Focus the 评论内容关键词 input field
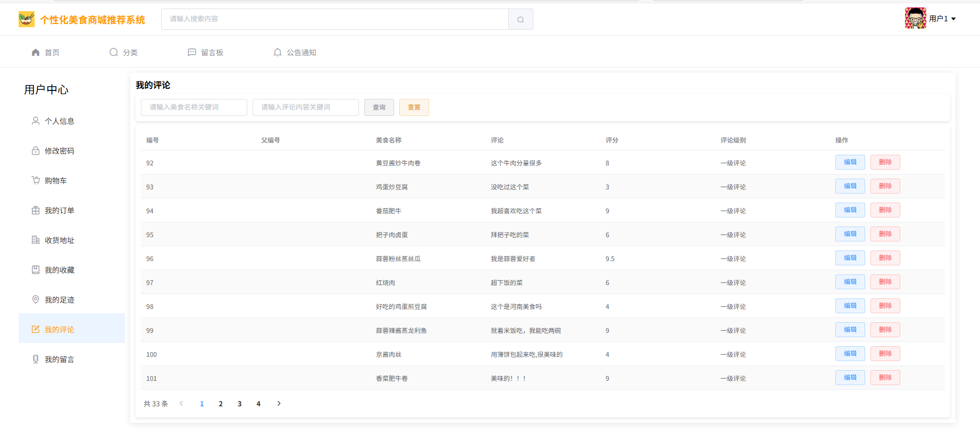This screenshot has height=443, width=980. [x=306, y=107]
